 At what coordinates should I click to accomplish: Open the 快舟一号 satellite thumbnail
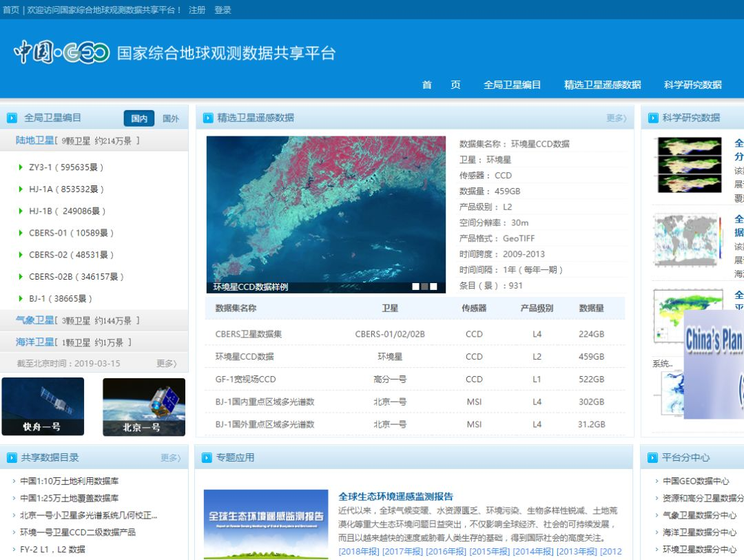(x=43, y=406)
